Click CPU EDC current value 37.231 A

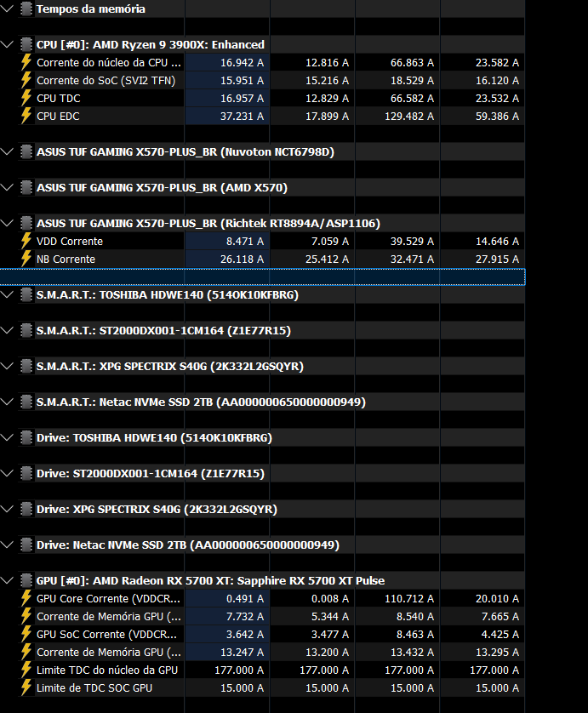(242, 116)
